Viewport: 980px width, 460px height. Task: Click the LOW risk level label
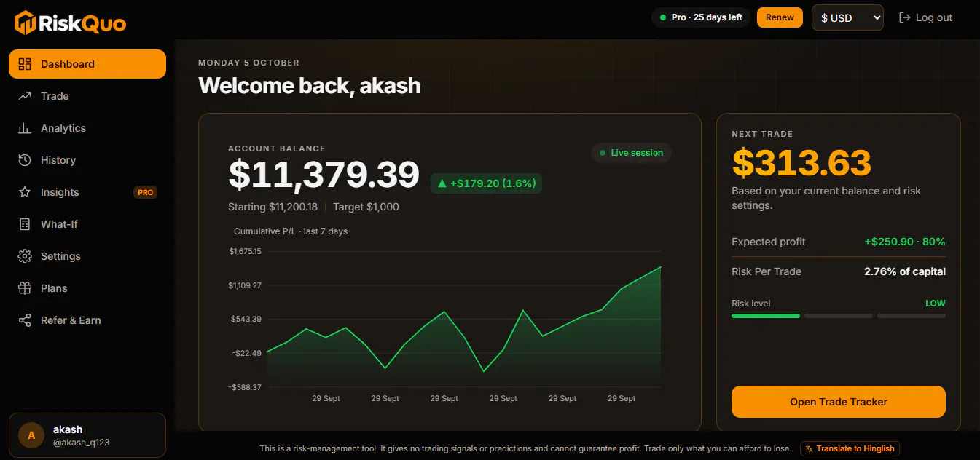pos(936,304)
